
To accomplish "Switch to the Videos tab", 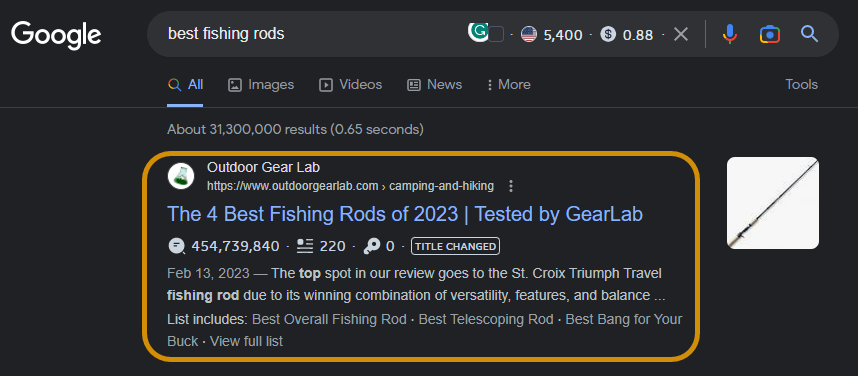I will pos(351,84).
